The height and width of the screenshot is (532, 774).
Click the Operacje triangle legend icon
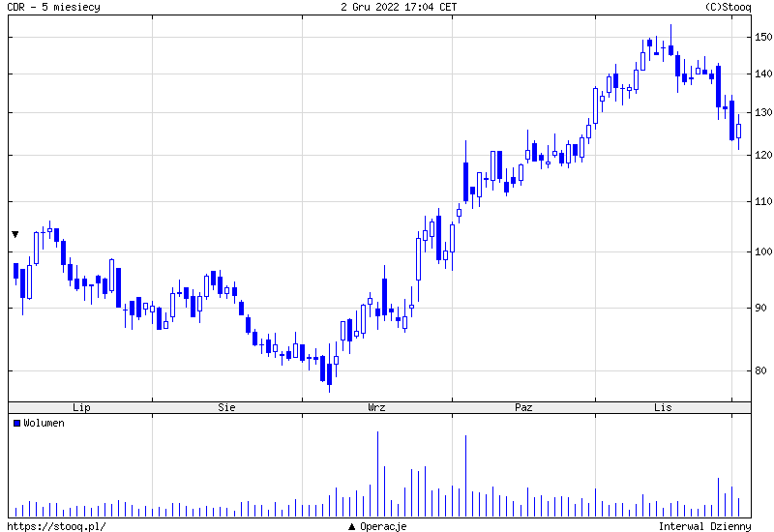tap(351, 526)
